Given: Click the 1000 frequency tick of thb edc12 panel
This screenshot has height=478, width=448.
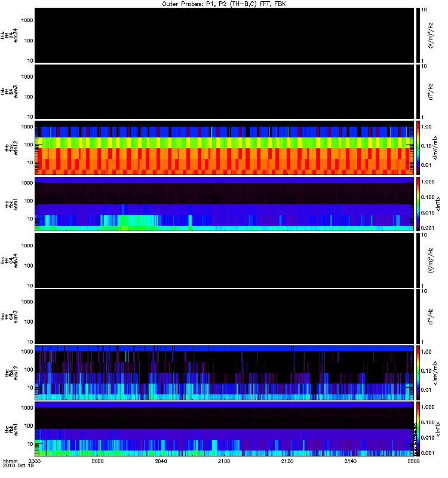Looking at the screenshot, I should (x=27, y=127).
